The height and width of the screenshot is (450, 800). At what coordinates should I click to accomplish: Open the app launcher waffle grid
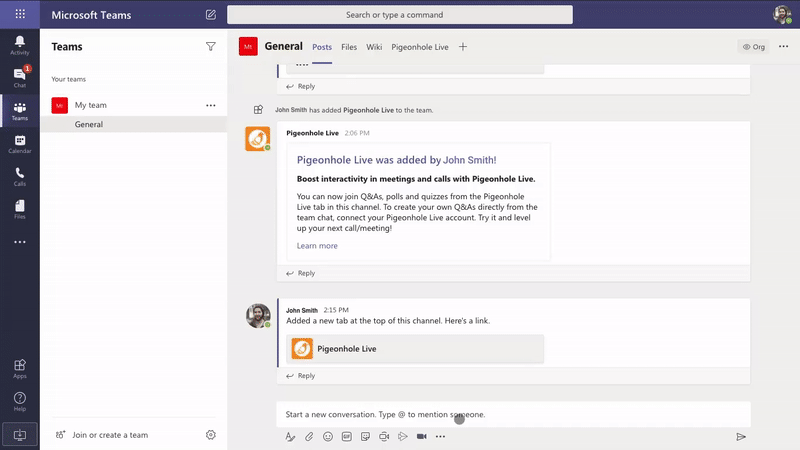tap(20, 14)
